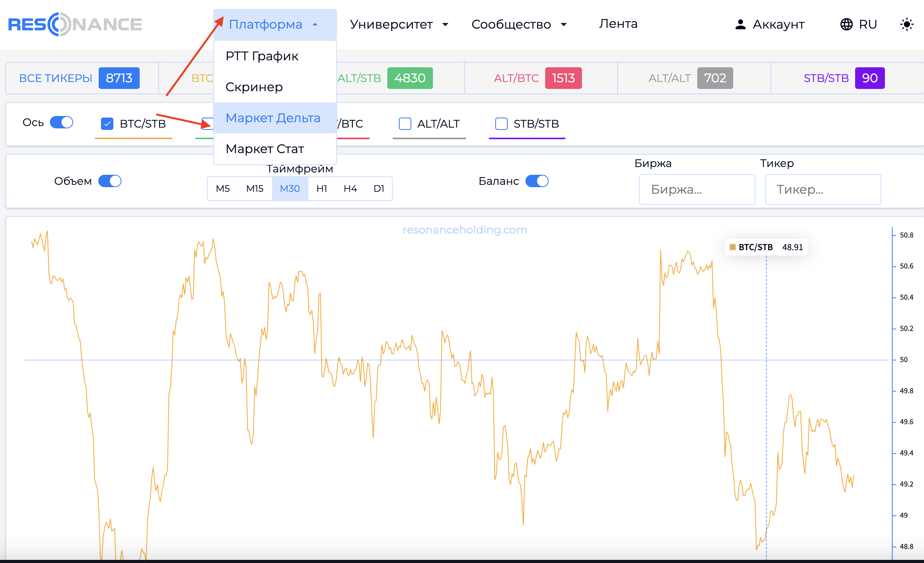Switch timeframe to H1
The image size is (924, 563).
[x=322, y=189]
